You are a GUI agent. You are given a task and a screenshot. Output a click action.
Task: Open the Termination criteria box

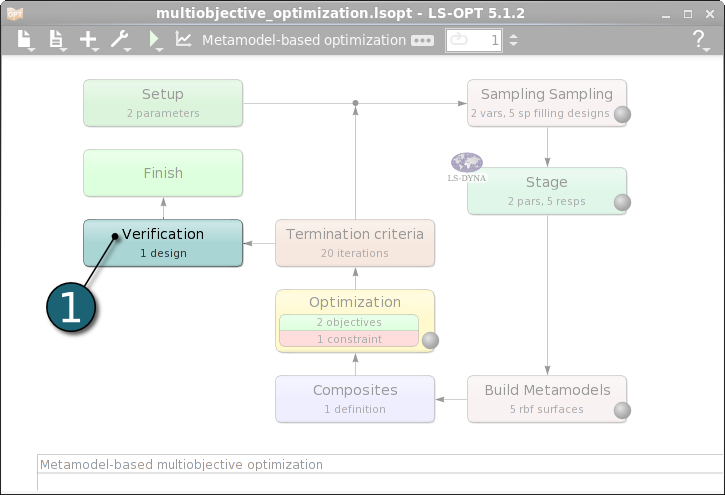[355, 243]
